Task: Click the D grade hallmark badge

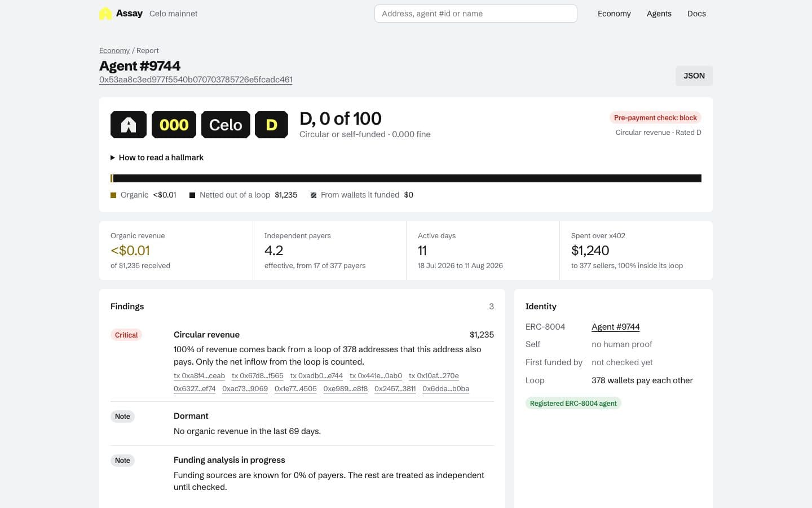Action: tap(271, 125)
